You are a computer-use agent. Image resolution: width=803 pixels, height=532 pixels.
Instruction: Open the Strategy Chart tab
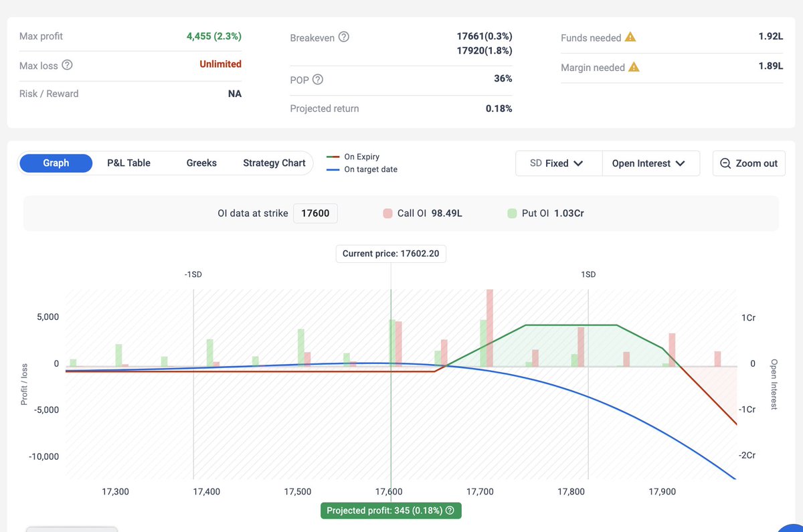274,163
